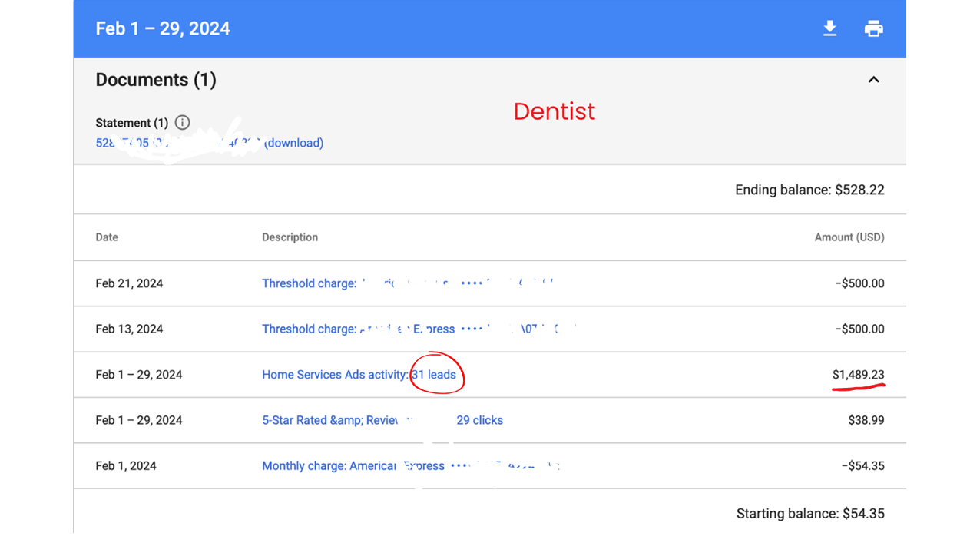The width and height of the screenshot is (980, 556).
Task: Click the print icon in the blue header
Action: pos(873,29)
